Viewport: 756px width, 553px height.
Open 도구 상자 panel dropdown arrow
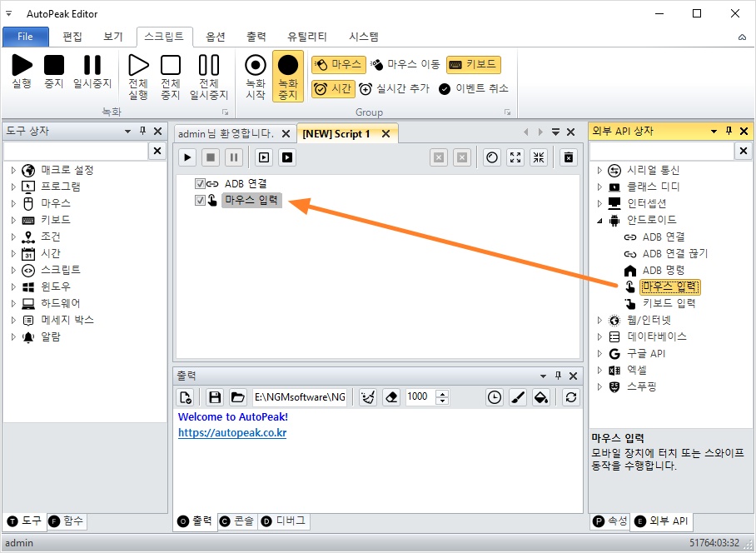click(x=127, y=131)
